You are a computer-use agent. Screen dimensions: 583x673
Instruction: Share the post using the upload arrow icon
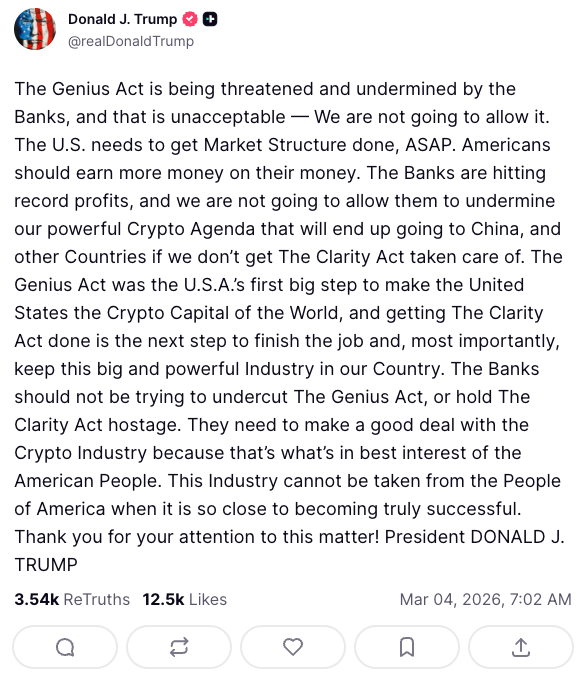tap(521, 647)
